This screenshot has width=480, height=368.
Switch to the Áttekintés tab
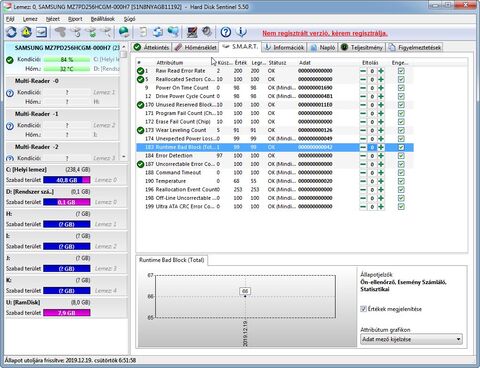pos(151,47)
